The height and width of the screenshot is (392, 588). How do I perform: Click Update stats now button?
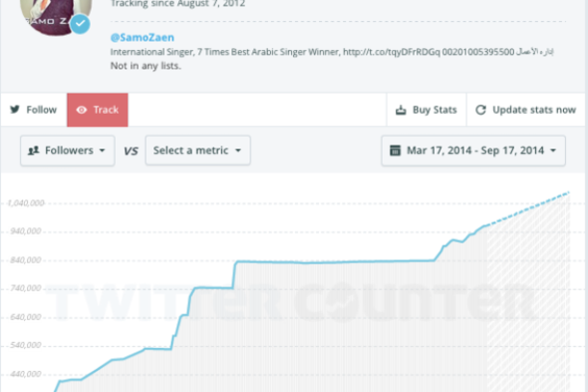pos(526,110)
